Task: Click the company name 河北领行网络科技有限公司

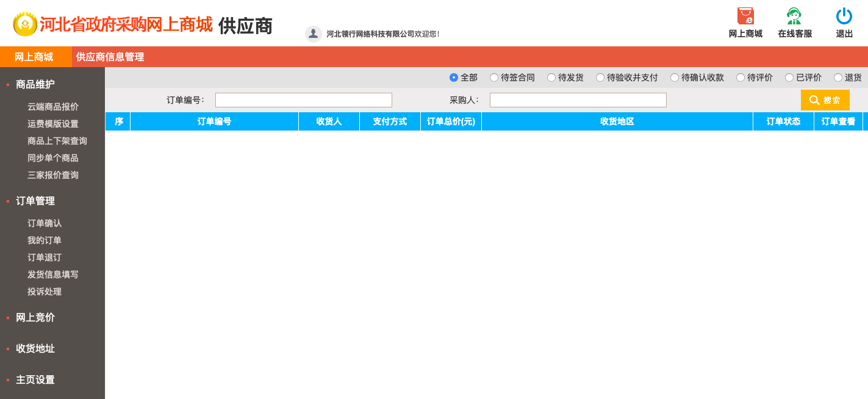Action: [x=370, y=34]
